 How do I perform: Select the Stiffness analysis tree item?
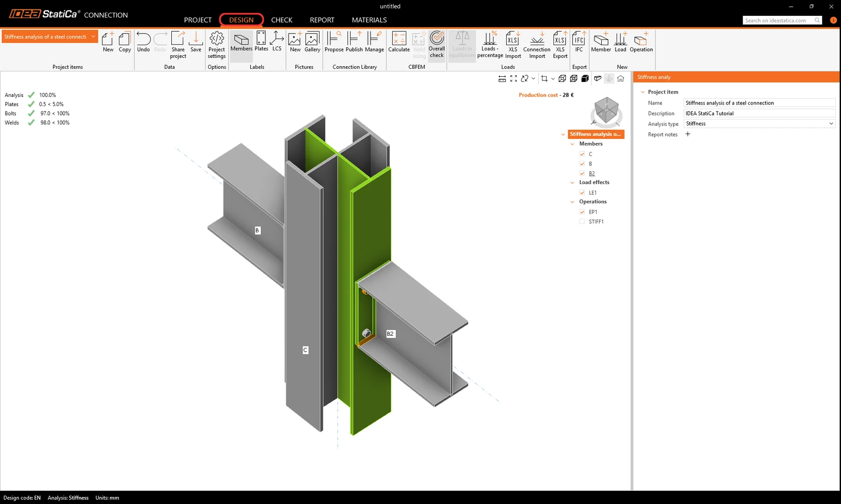pyautogui.click(x=596, y=134)
